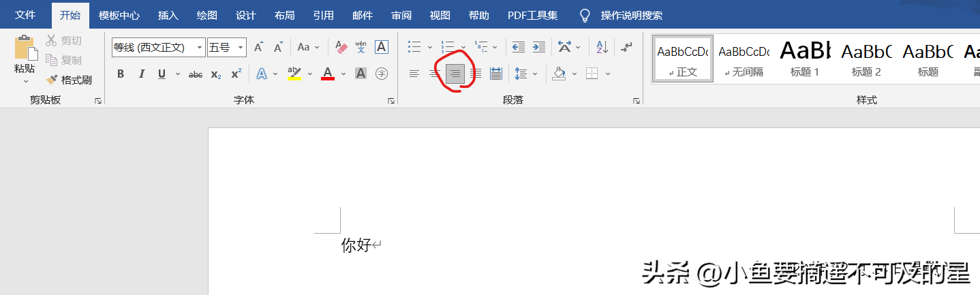Apply yellow text highlight color
The image size is (980, 295).
tap(294, 74)
